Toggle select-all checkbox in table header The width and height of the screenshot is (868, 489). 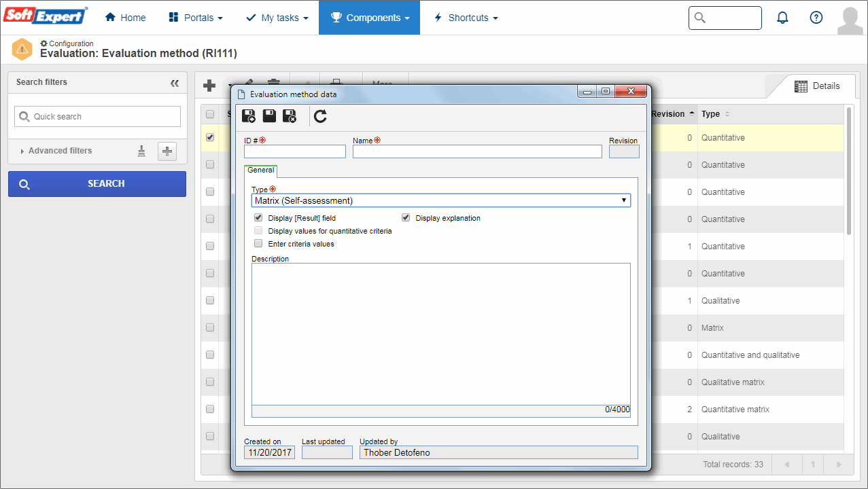click(x=210, y=114)
